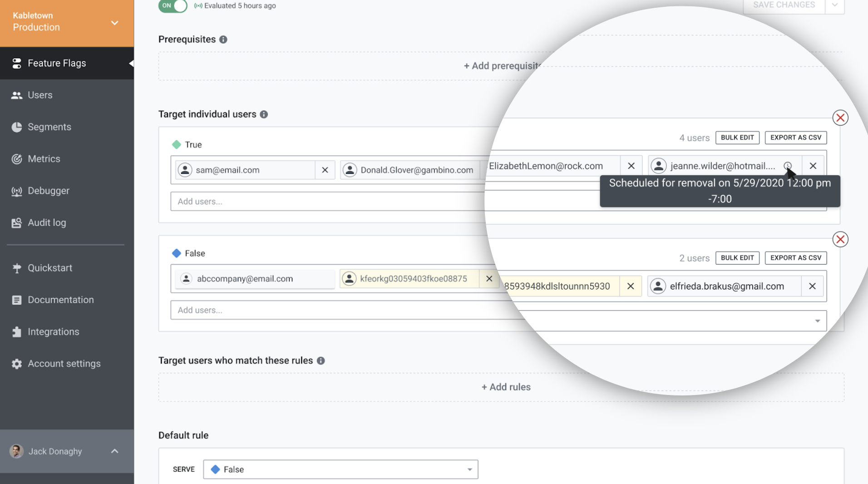Image resolution: width=868 pixels, height=484 pixels.
Task: Select the Feature Flags flag icon
Action: pos(17,63)
